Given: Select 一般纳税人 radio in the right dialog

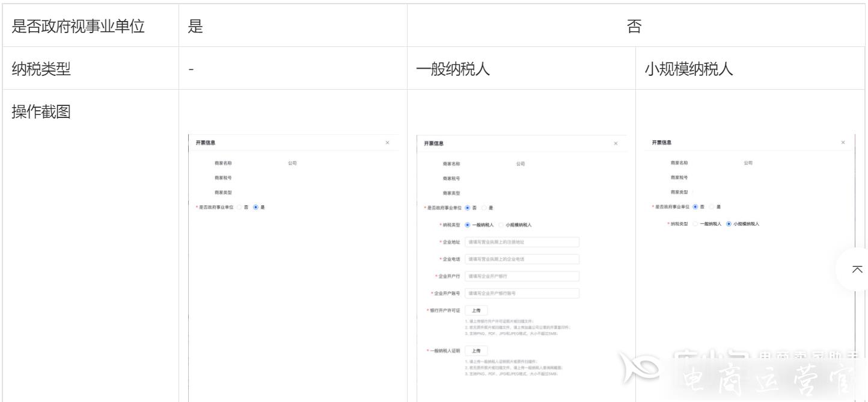Looking at the screenshot, I should 695,224.
